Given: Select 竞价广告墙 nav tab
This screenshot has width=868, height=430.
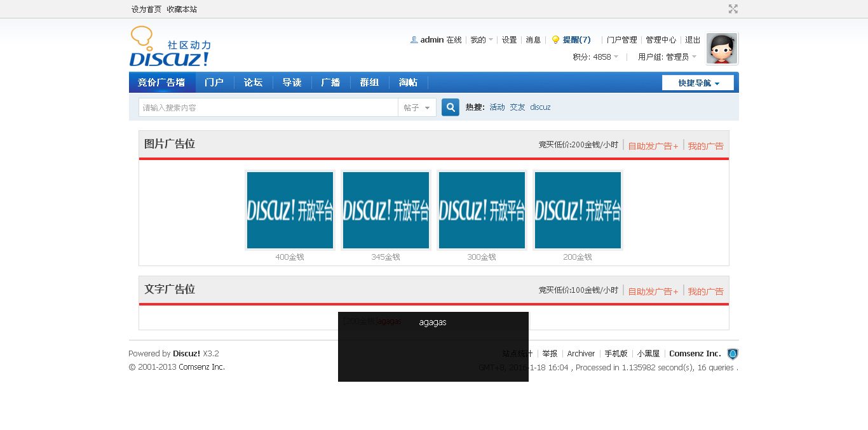Looking at the screenshot, I should pos(161,82).
